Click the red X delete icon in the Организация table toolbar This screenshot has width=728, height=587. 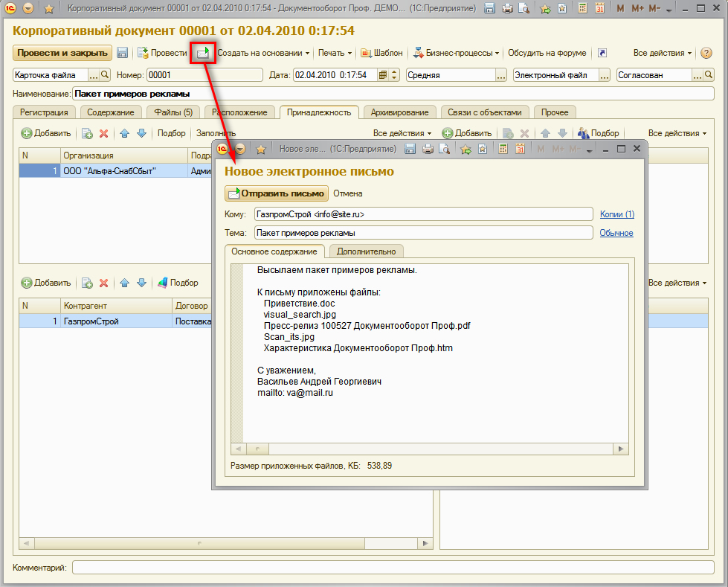pos(104,134)
